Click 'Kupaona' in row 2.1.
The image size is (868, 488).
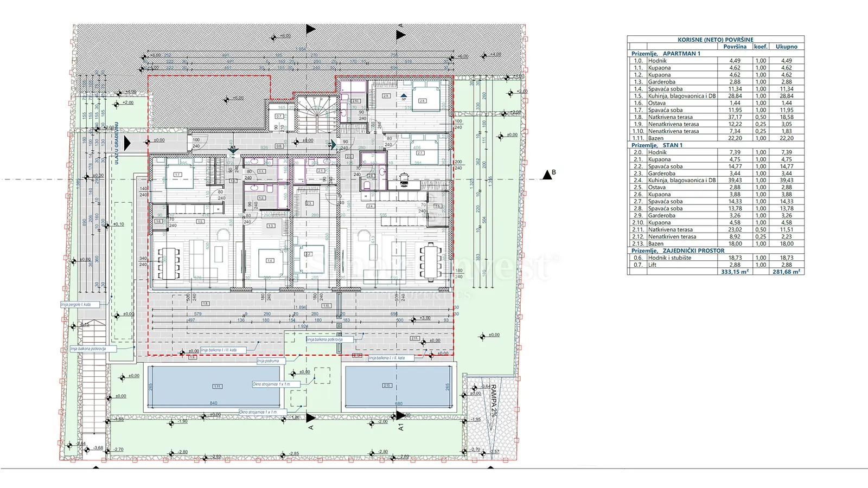click(659, 159)
